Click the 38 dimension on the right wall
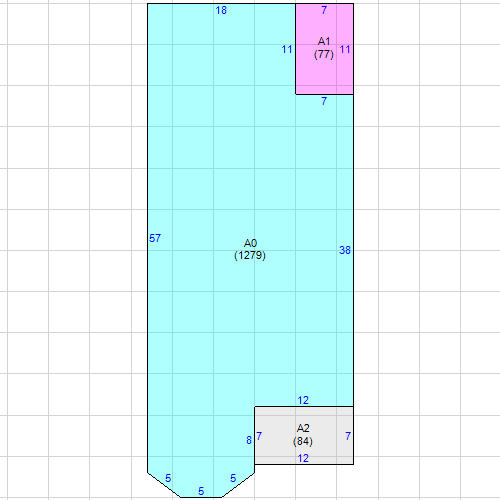500x500 pixels. click(345, 250)
